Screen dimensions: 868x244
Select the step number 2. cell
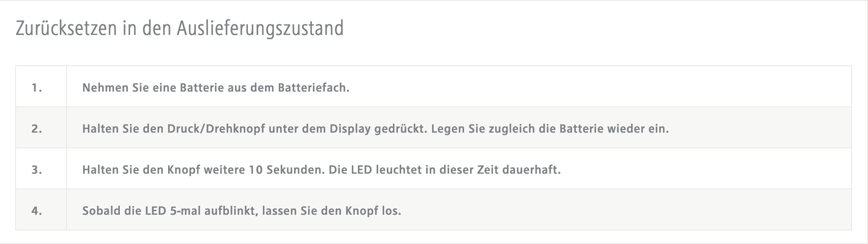click(41, 127)
